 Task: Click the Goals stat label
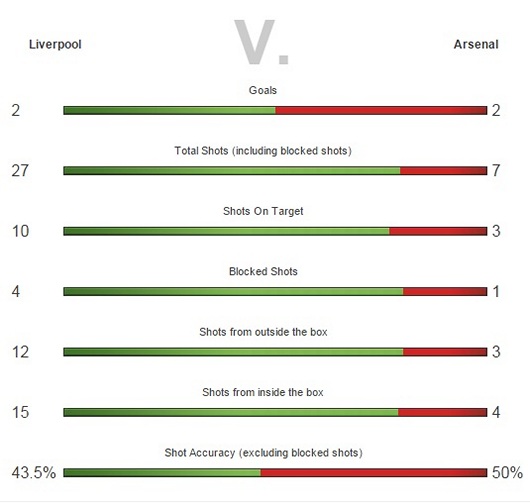[x=263, y=90]
